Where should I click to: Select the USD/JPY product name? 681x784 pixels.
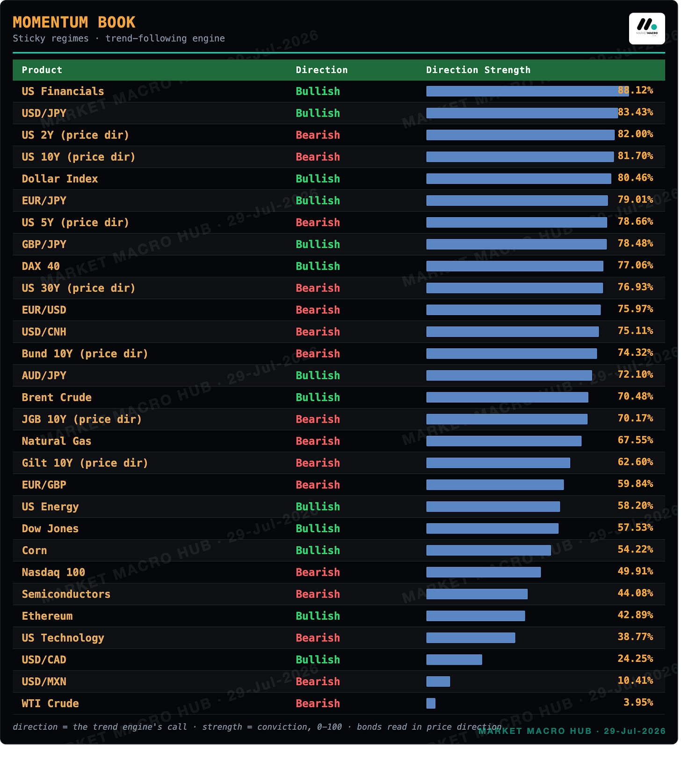(x=44, y=113)
